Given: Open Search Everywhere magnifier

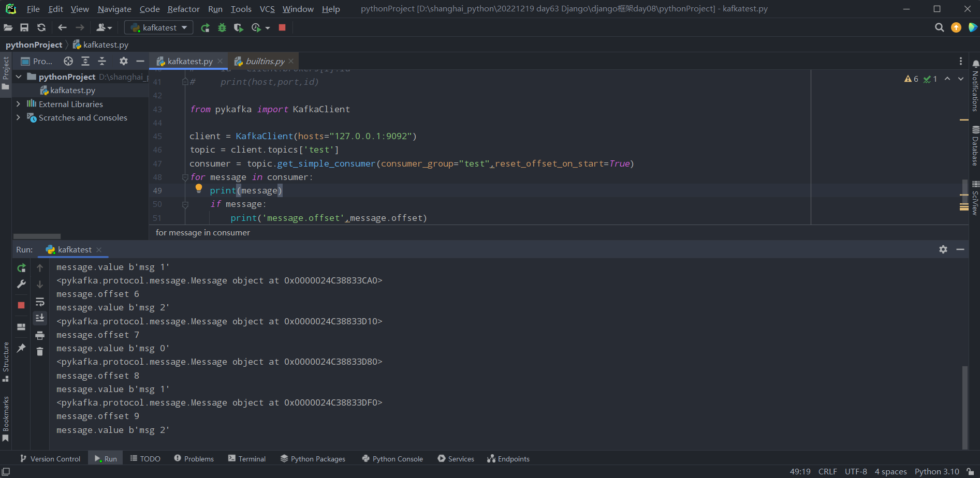Looking at the screenshot, I should 939,27.
